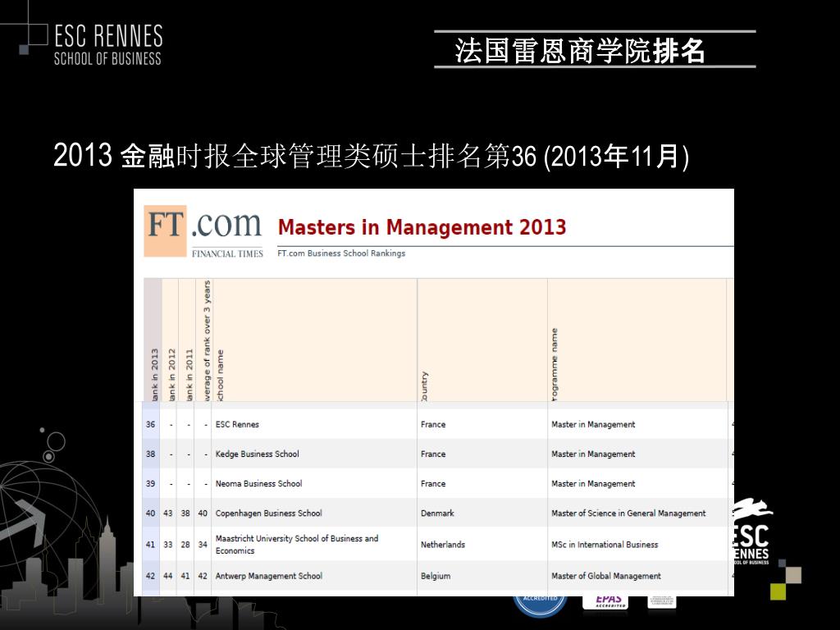Click the School name column header
840x630 pixels.
[220, 376]
